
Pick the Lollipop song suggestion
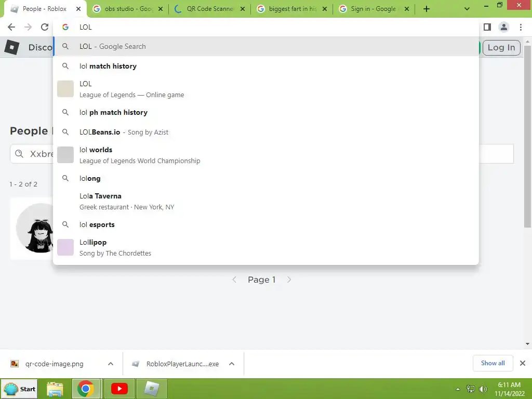tap(266, 247)
